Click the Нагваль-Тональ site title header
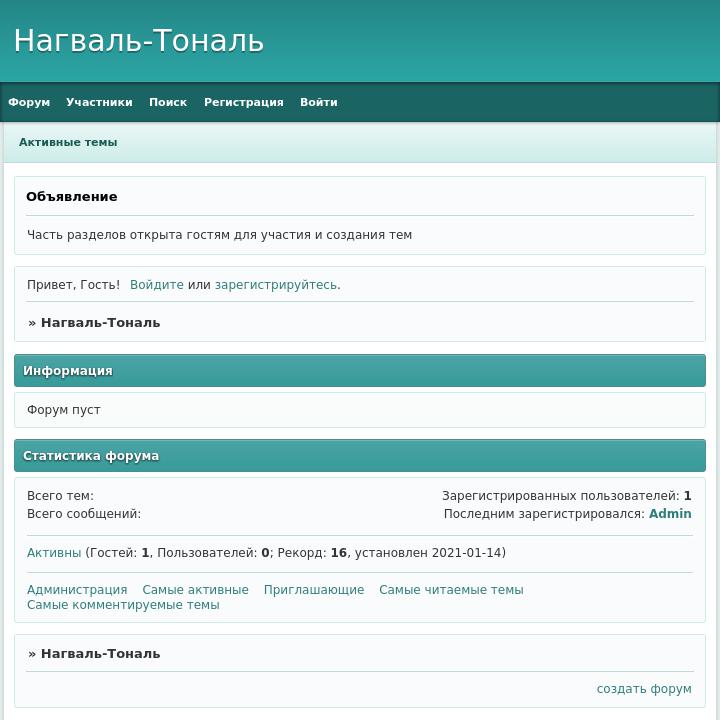Screen dimensions: 720x720 coord(139,40)
